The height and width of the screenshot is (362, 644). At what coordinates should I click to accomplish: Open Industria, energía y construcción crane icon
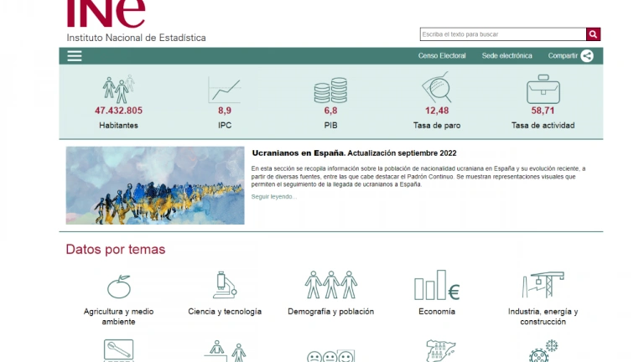tap(543, 286)
